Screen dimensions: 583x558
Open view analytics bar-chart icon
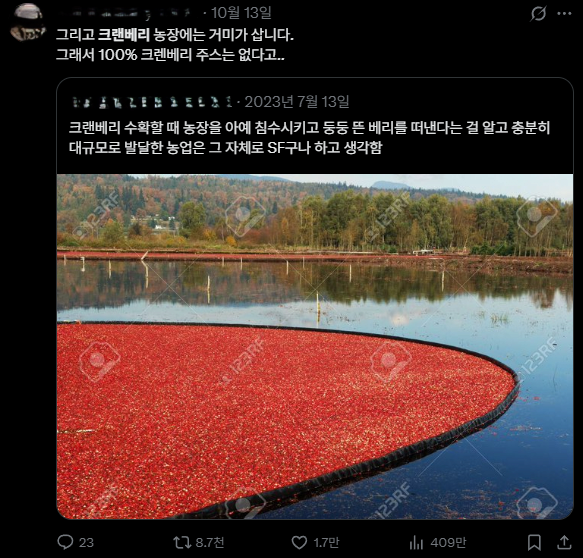416,543
